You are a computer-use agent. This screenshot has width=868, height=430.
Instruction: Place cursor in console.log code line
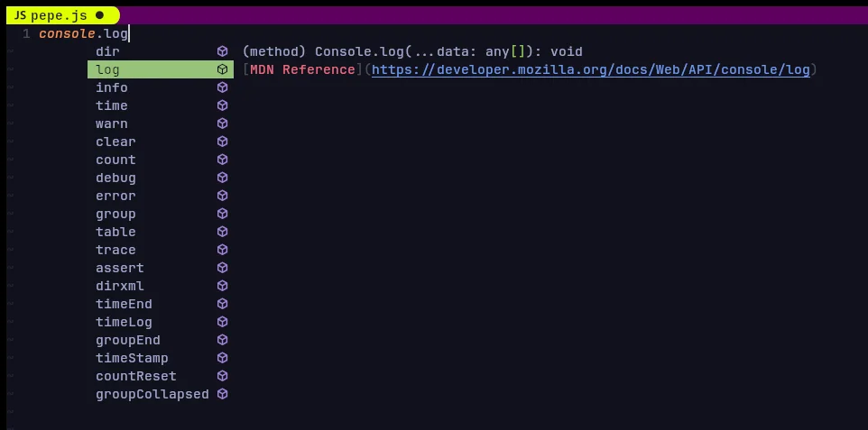coord(84,33)
